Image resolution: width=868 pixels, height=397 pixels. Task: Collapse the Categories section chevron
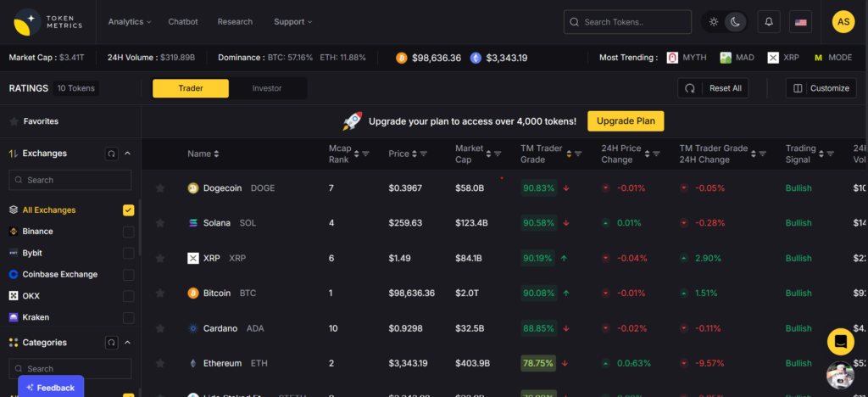[127, 343]
